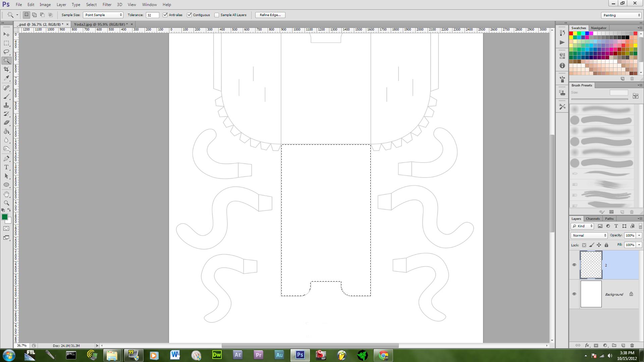The width and height of the screenshot is (644, 362).
Task: Pick the red swatch in Swatches panel
Action: 571,34
